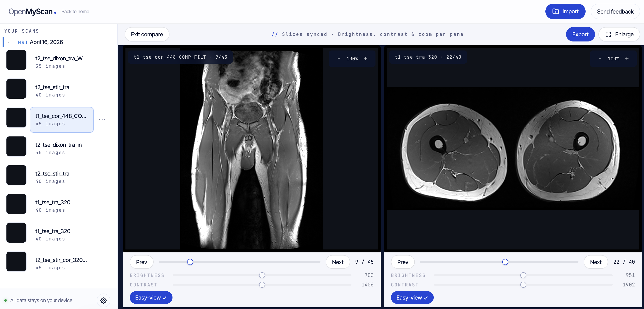Click the left brightness value 703
The image size is (644, 309).
click(x=369, y=275)
